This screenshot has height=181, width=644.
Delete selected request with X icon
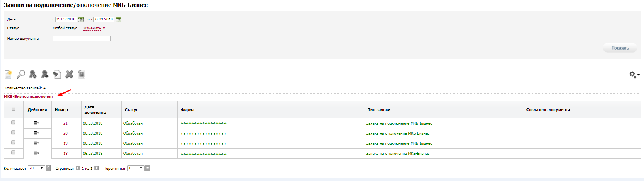coord(69,74)
